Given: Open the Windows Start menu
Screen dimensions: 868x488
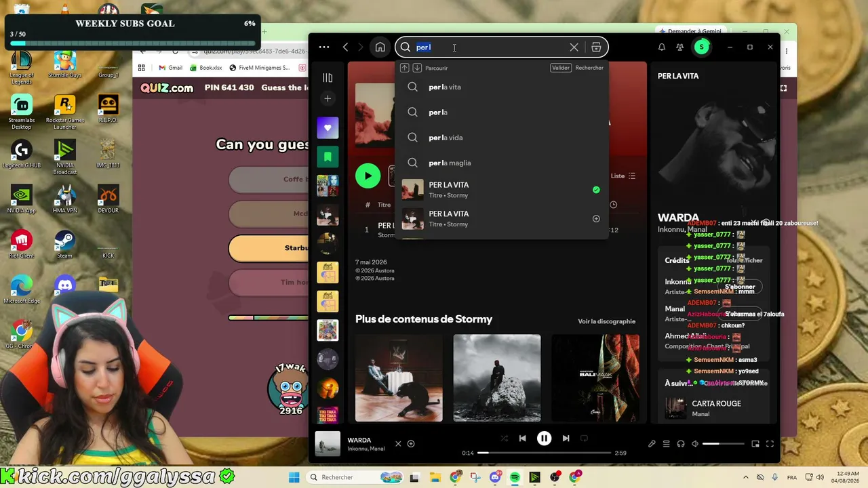Looking at the screenshot, I should click(294, 477).
